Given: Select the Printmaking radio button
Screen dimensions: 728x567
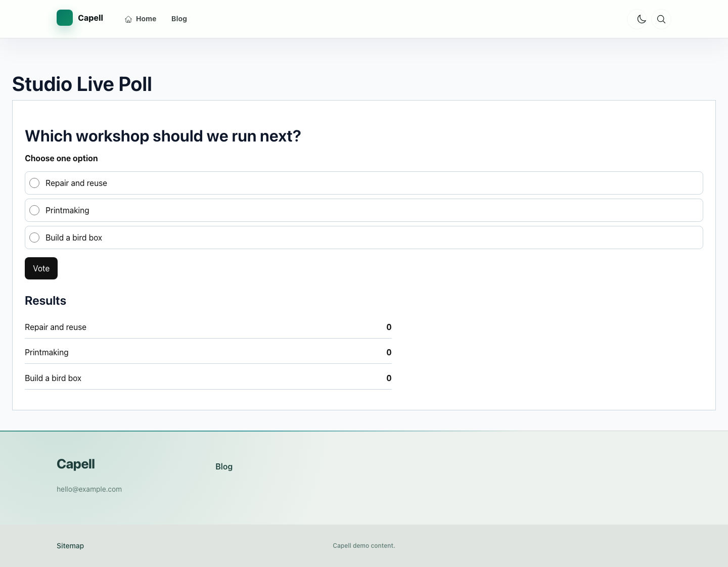Looking at the screenshot, I should pos(34,210).
